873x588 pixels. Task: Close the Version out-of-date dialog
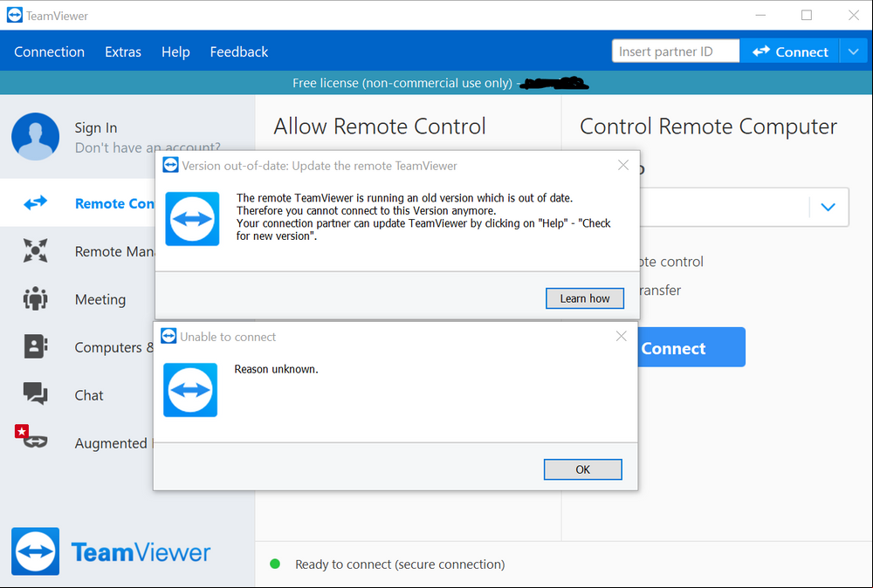point(623,165)
